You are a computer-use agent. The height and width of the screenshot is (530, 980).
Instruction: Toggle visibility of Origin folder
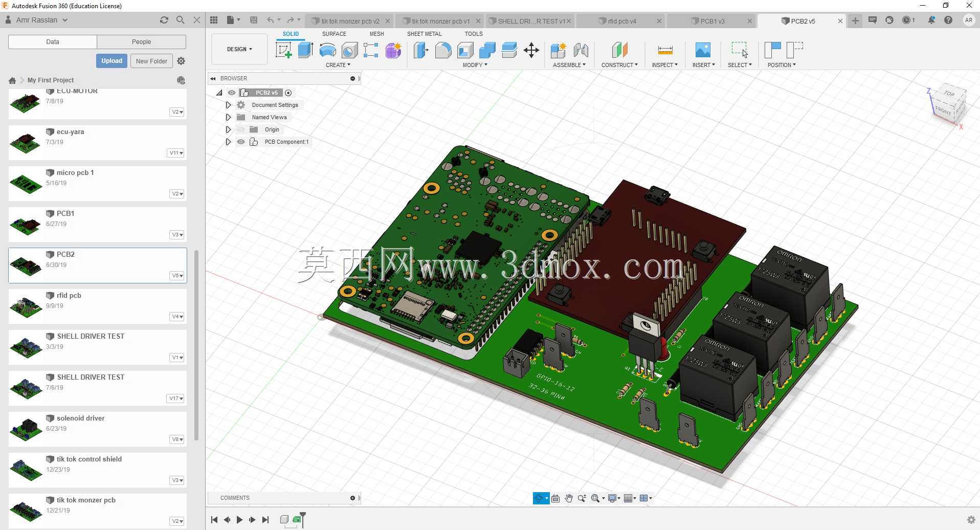click(x=241, y=129)
